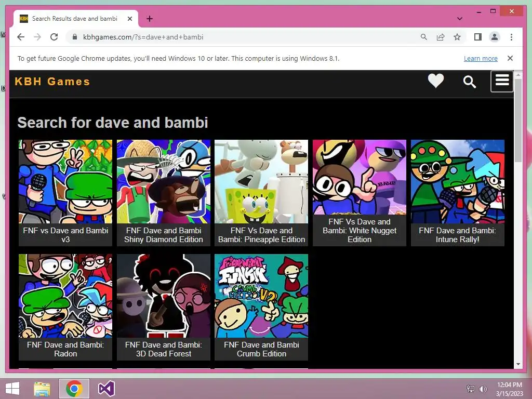Open FNF vs Dave and Bambi v3 thumbnail
Viewport: 532px width, 399px height.
pyautogui.click(x=65, y=181)
